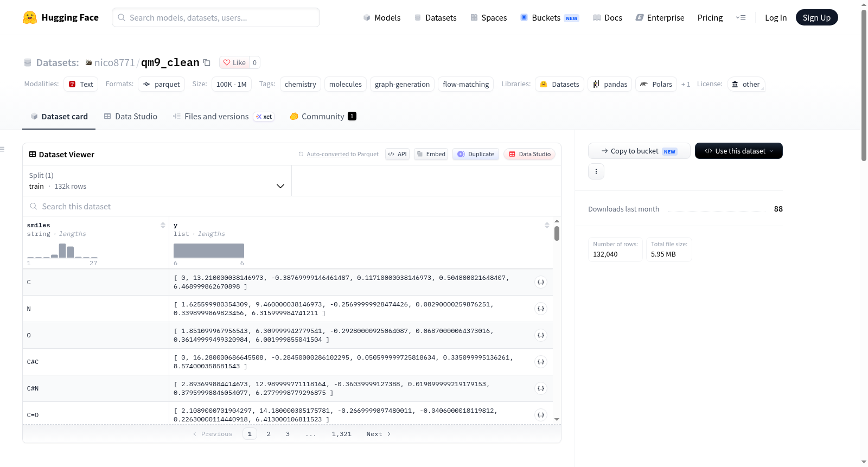This screenshot has height=467, width=868.
Task: Open Buckets in top navigation
Action: coord(550,17)
